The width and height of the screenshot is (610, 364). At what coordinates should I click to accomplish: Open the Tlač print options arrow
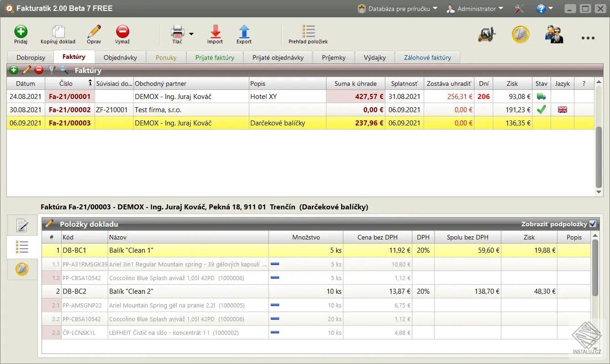[x=191, y=34]
